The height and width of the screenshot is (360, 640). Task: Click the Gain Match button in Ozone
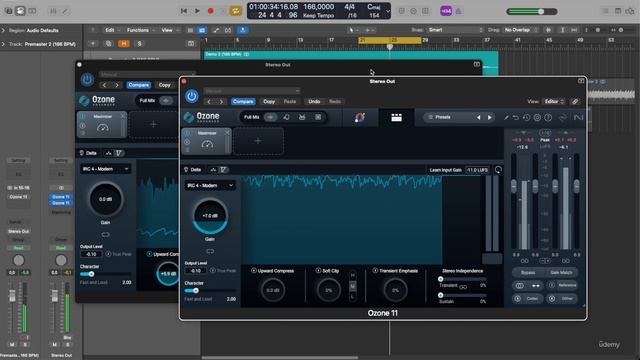(561, 272)
